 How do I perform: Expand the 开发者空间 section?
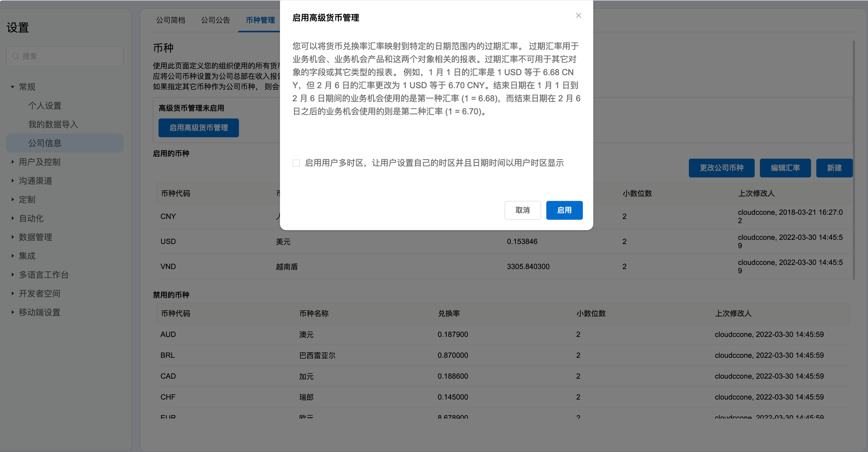coord(13,293)
